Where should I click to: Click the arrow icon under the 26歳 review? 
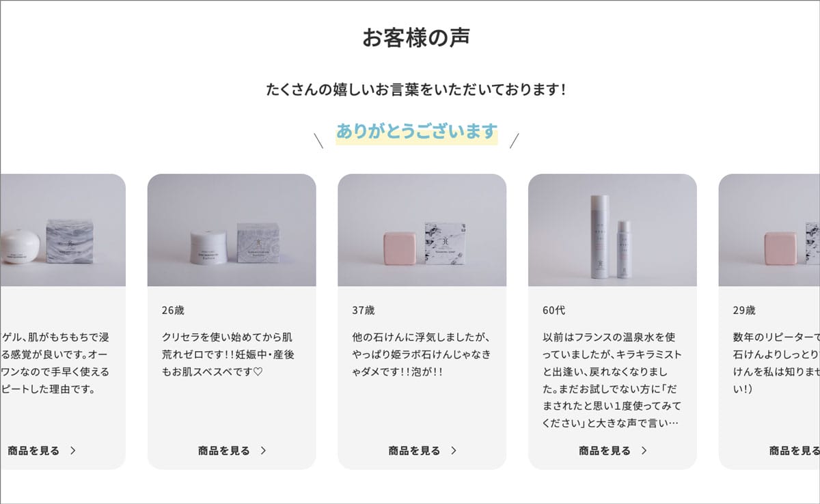point(264,451)
